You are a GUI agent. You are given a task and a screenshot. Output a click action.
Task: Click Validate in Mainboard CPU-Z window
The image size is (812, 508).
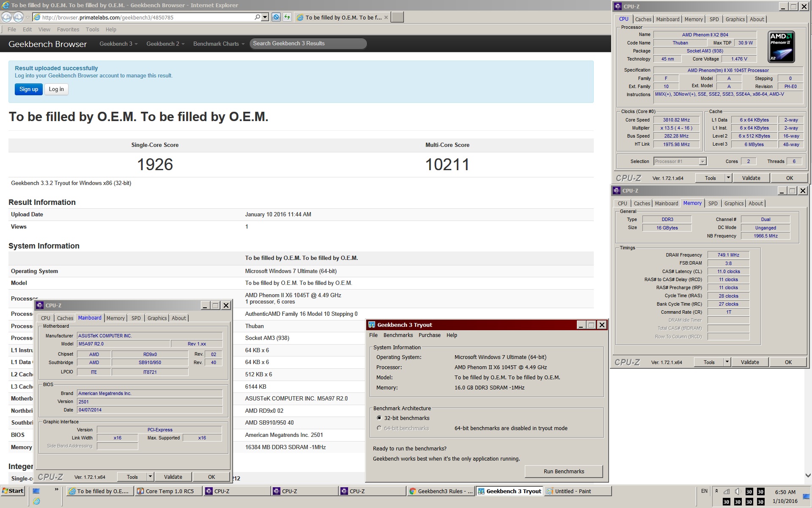click(173, 477)
